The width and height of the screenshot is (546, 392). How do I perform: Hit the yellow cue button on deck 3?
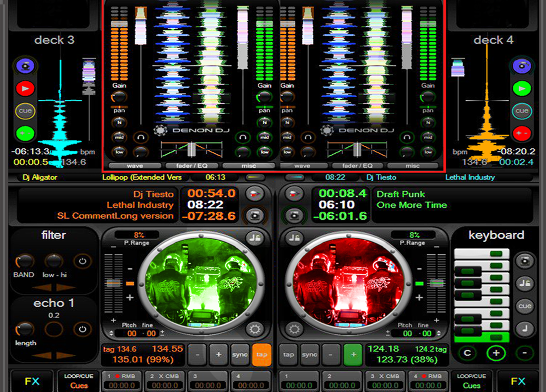coord(25,111)
